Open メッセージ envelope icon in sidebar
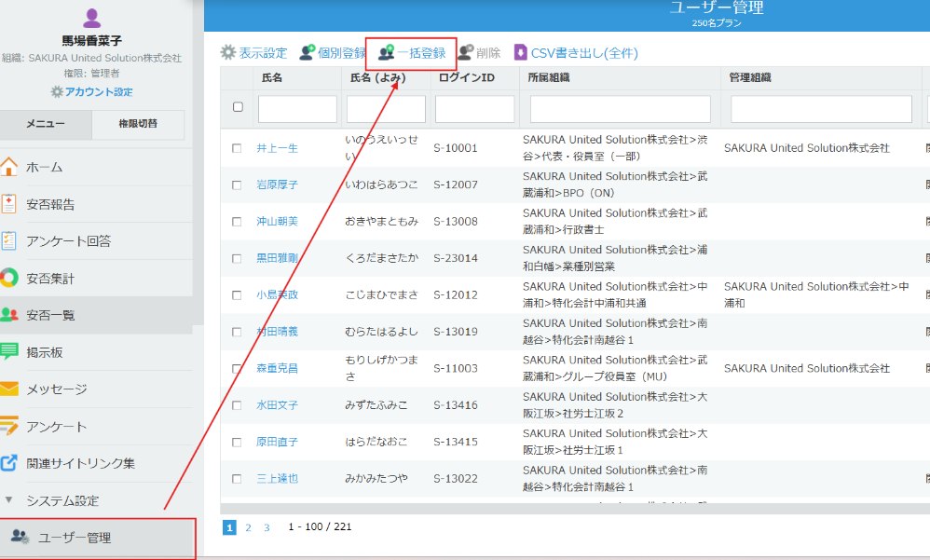Viewport: 930px width, 560px height. point(9,389)
